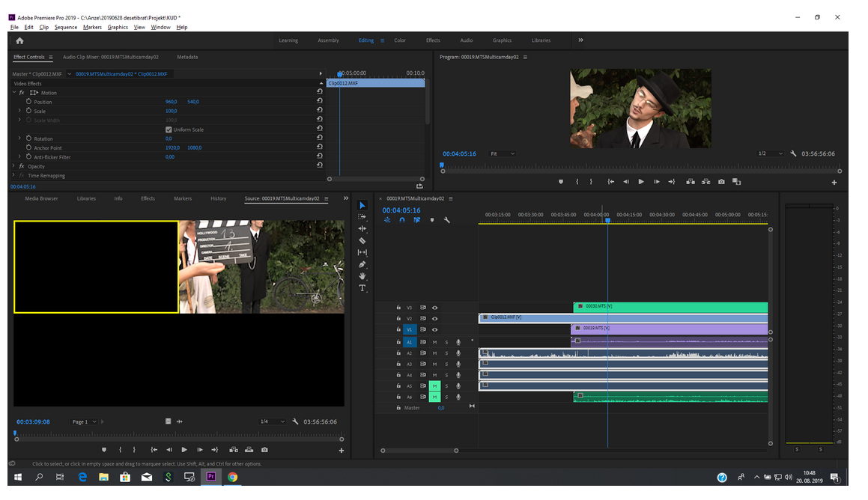Reset the Position parameter

tap(320, 102)
